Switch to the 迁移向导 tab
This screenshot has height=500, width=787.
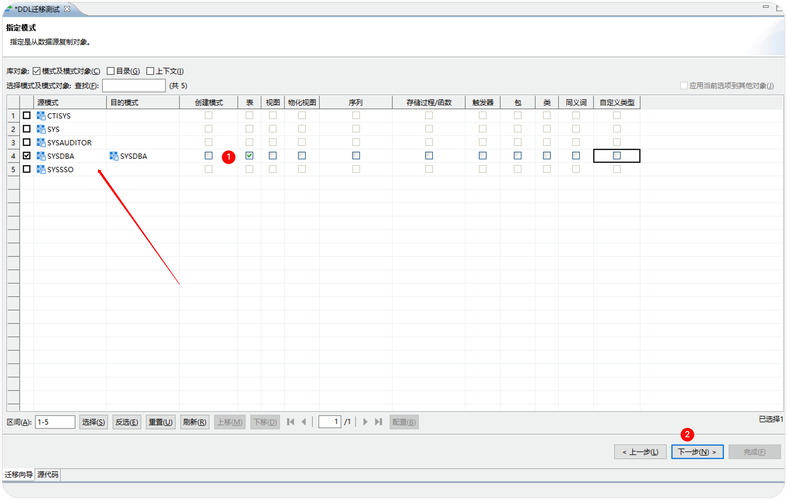18,474
